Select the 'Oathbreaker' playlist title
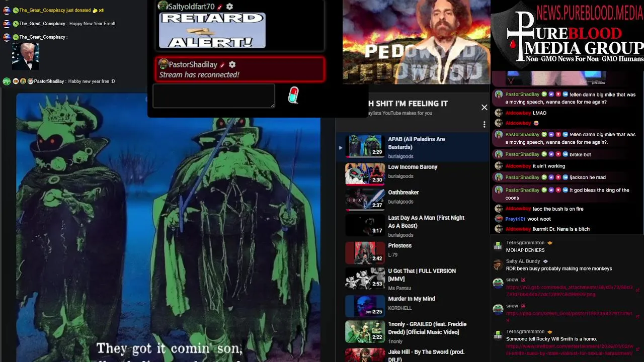Image resolution: width=644 pixels, height=362 pixels. click(404, 193)
